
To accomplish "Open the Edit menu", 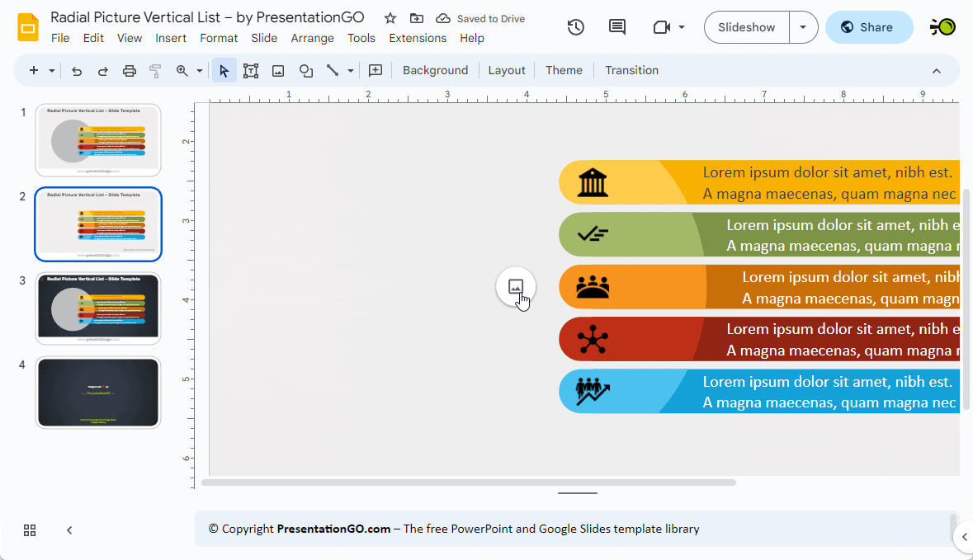I will [x=93, y=39].
